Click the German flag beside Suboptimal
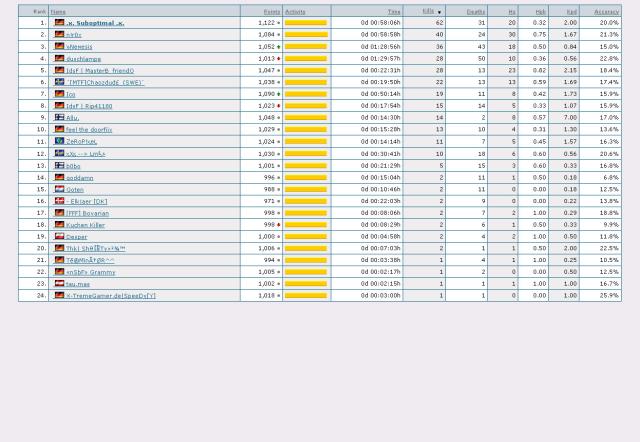The width and height of the screenshot is (640, 442). click(59, 22)
